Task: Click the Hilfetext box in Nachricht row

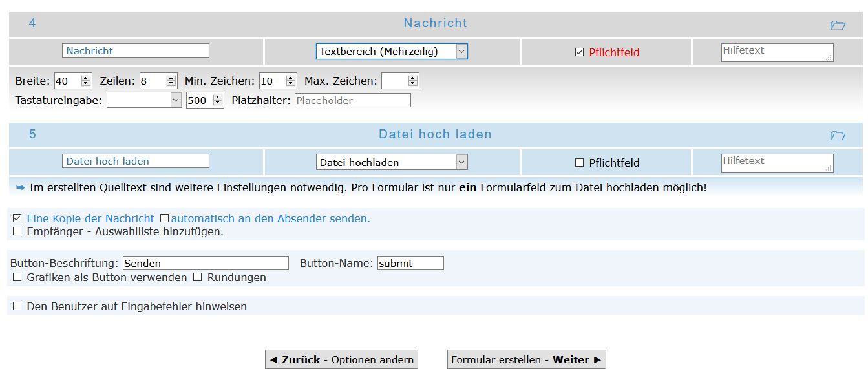Action: pos(776,52)
